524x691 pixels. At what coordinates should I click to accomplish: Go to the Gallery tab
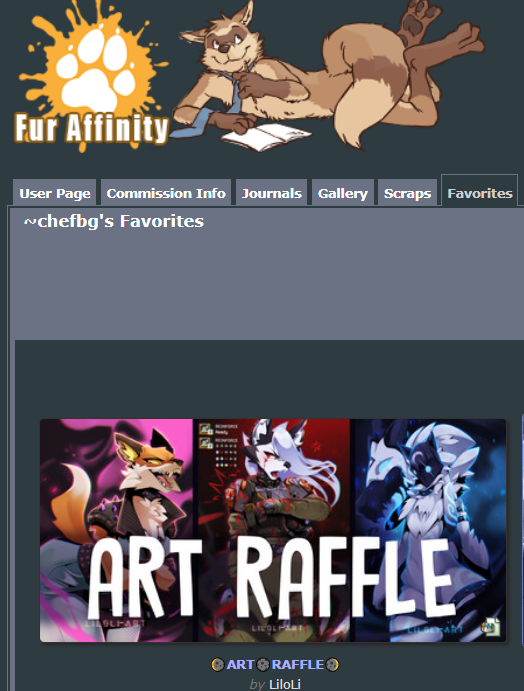coord(343,193)
